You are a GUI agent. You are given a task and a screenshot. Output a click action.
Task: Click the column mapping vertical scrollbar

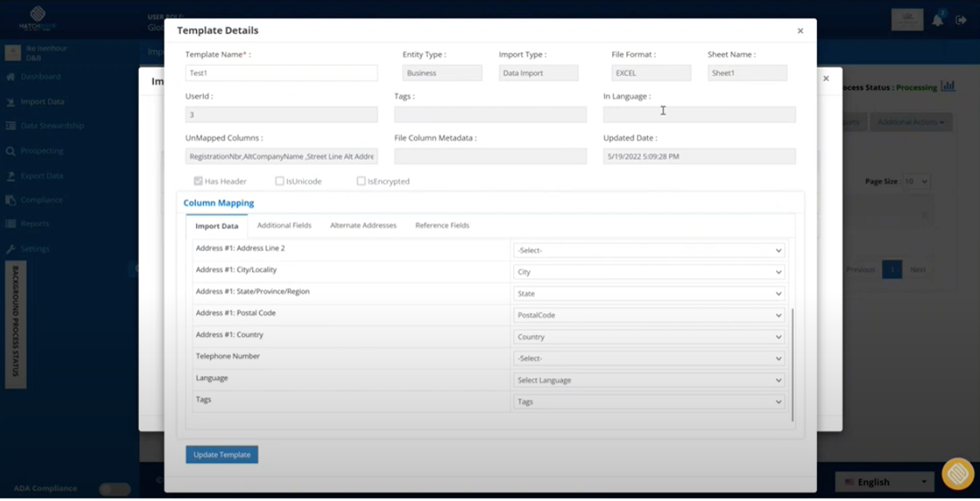tap(792, 365)
